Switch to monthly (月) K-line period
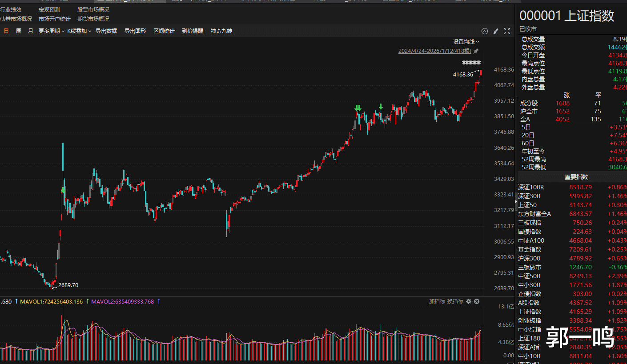Screen dimensions: 627x364 30,31
